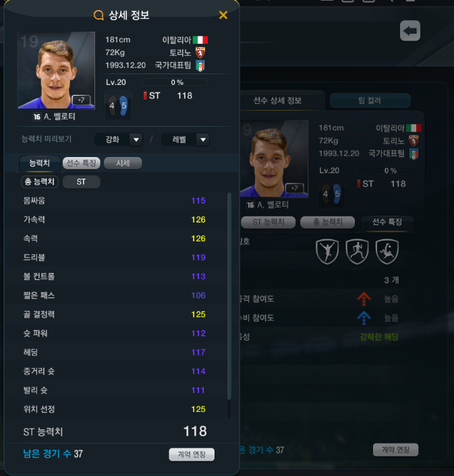Viewport: 454px width, 476px height.
Task: Select the ST ability toggle in popup
Action: (81, 182)
